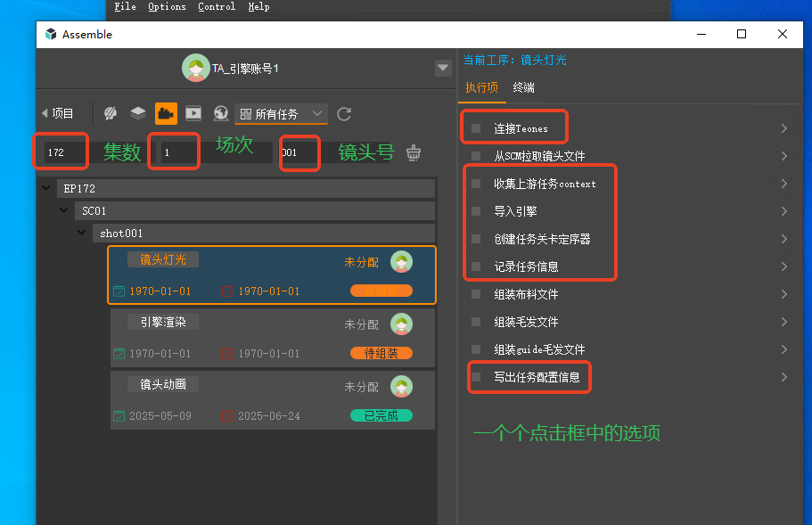
Task: Open the 所有任务 filter dropdown
Action: (x=282, y=114)
